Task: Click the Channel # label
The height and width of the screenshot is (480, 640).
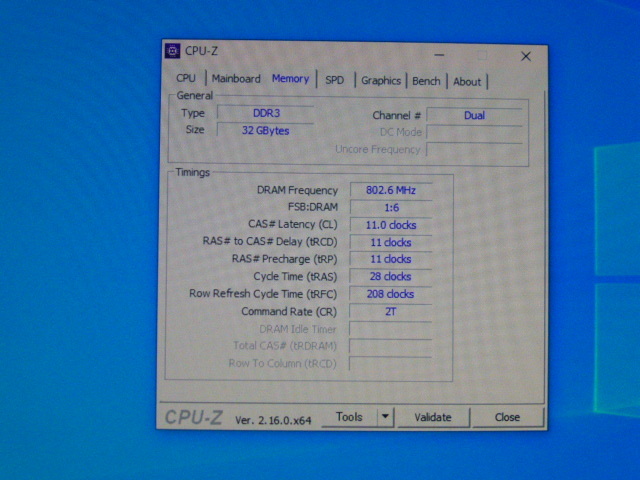Action: click(x=396, y=116)
